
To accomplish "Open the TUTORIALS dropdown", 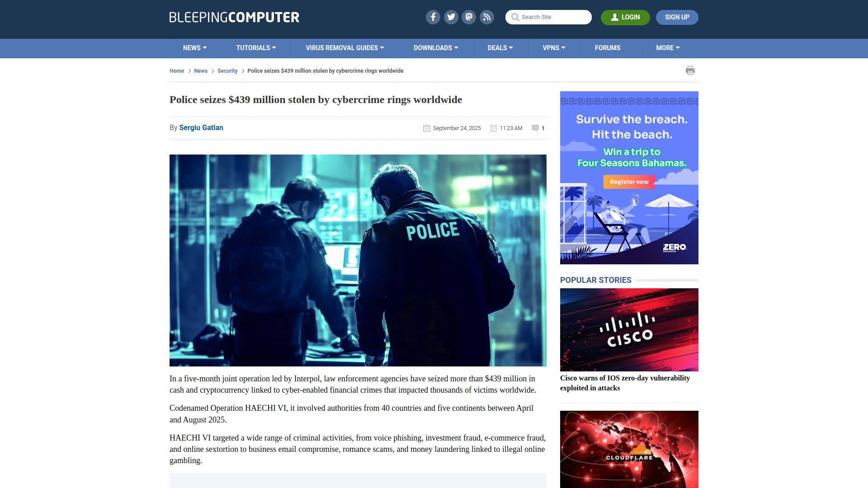I will tap(256, 48).
